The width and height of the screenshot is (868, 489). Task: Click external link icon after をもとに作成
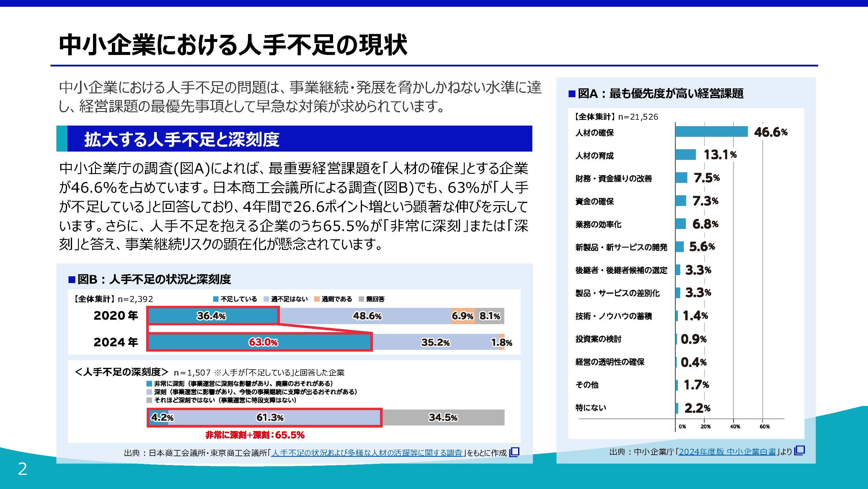click(x=514, y=452)
